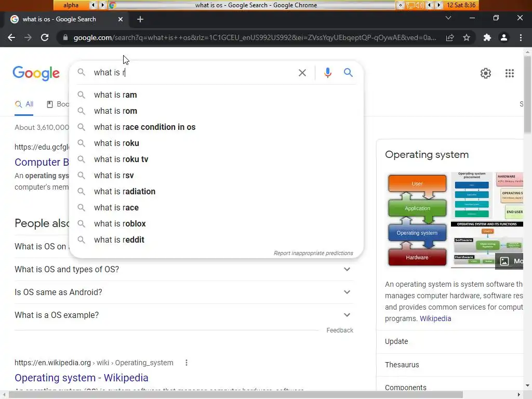Screen dimensions: 532x399
Task: Open the tab search chevron
Action: click(x=448, y=18)
